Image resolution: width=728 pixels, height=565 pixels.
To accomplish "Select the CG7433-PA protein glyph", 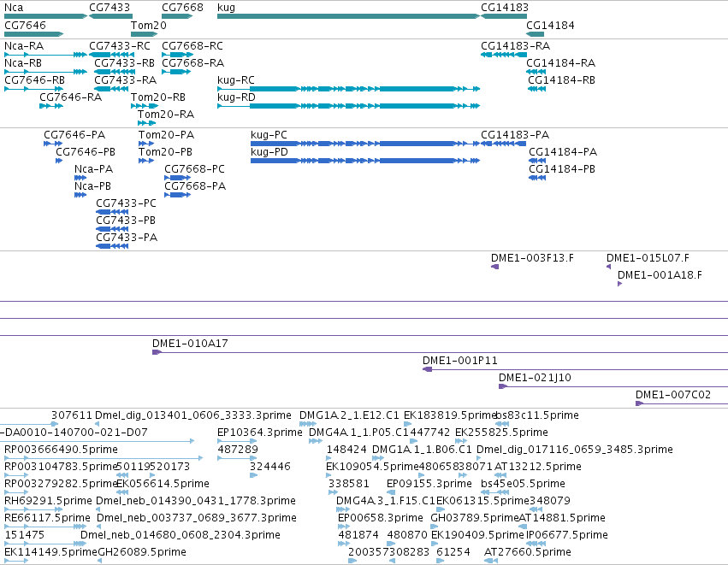I will [x=112, y=246].
